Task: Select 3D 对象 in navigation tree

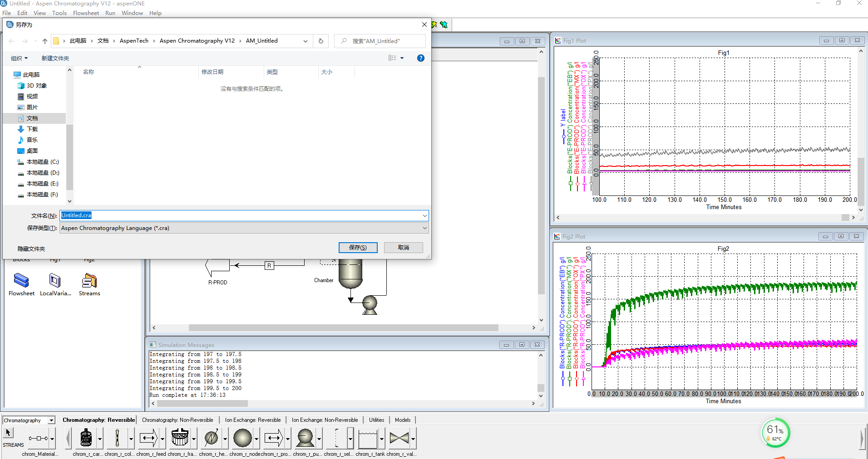Action: point(36,86)
